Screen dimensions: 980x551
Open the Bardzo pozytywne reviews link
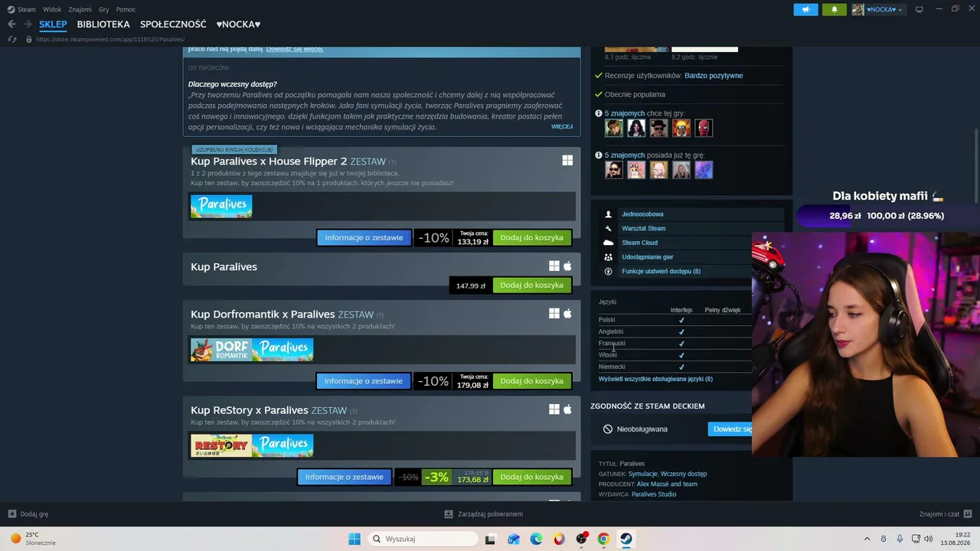click(x=714, y=76)
